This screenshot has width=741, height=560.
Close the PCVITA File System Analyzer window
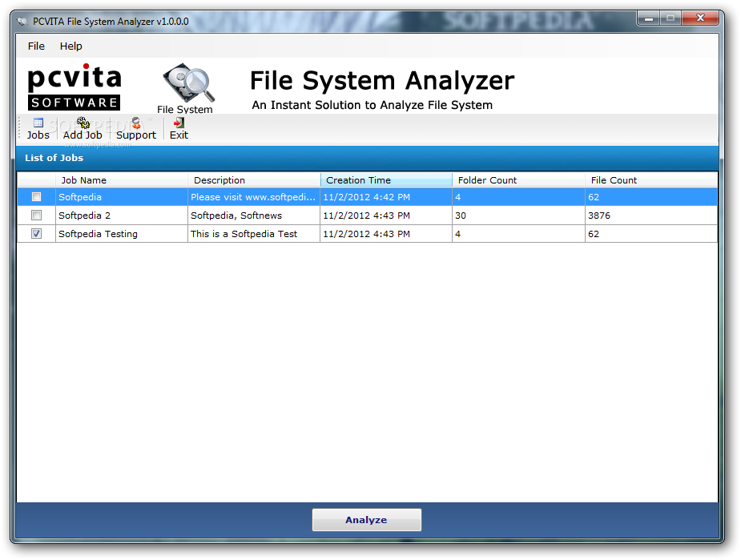click(x=700, y=18)
